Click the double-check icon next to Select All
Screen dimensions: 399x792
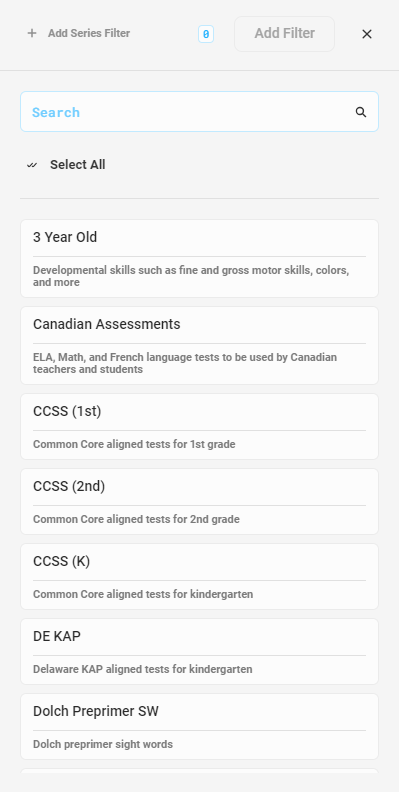pyautogui.click(x=32, y=165)
